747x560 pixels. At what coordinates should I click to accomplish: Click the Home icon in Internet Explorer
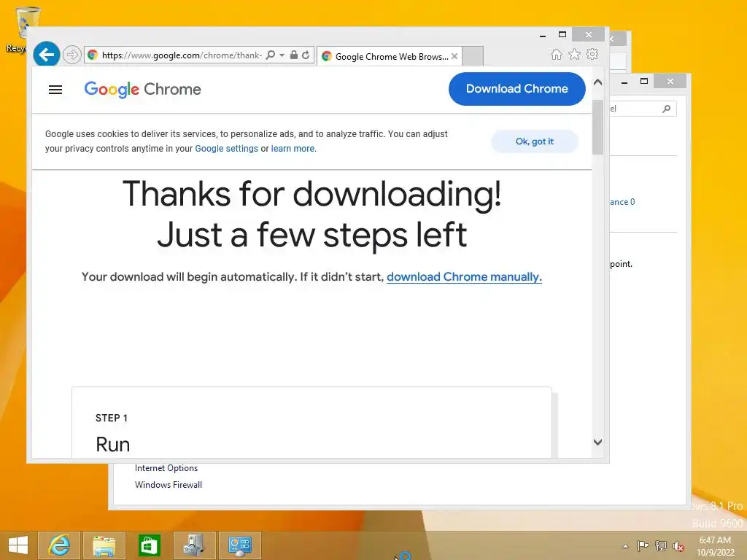556,54
